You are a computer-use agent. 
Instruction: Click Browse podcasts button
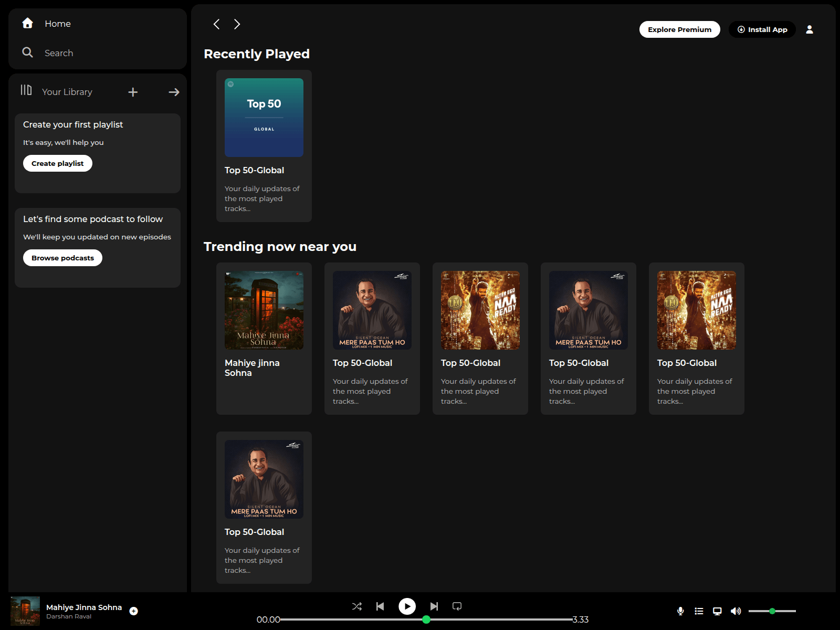[62, 258]
